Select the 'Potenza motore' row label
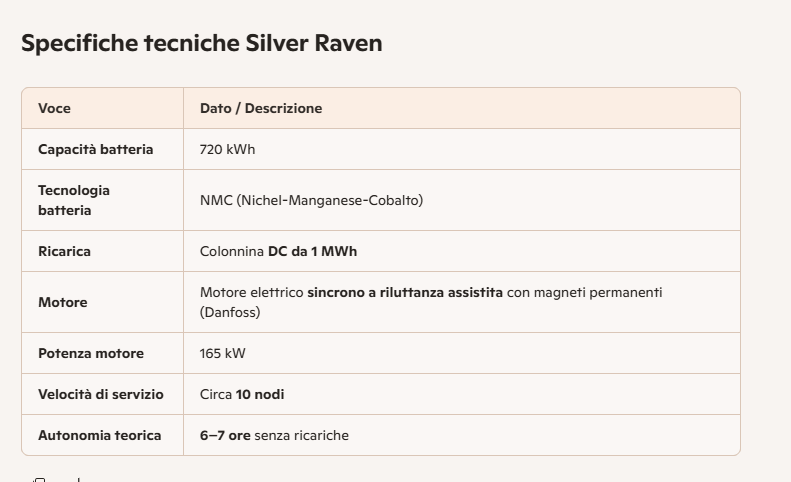791x482 pixels. 91,353
